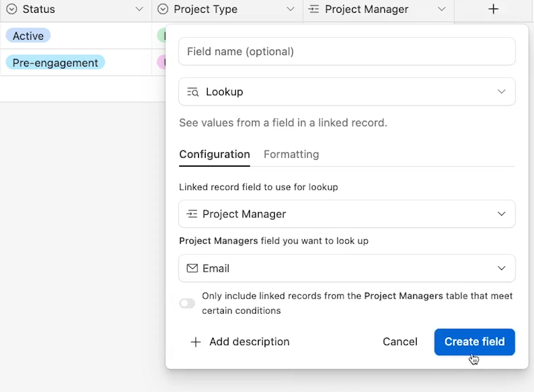Open the Status column header menu chevron
Viewport: 534px width, 392px height.
139,9
